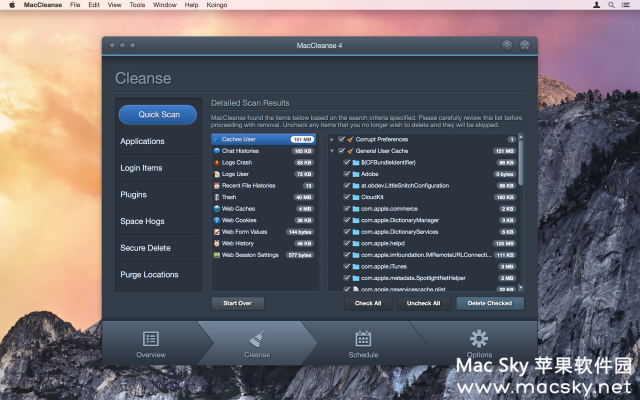640x400 pixels.
Task: Open the Space Hogs sidebar section
Action: point(158,221)
